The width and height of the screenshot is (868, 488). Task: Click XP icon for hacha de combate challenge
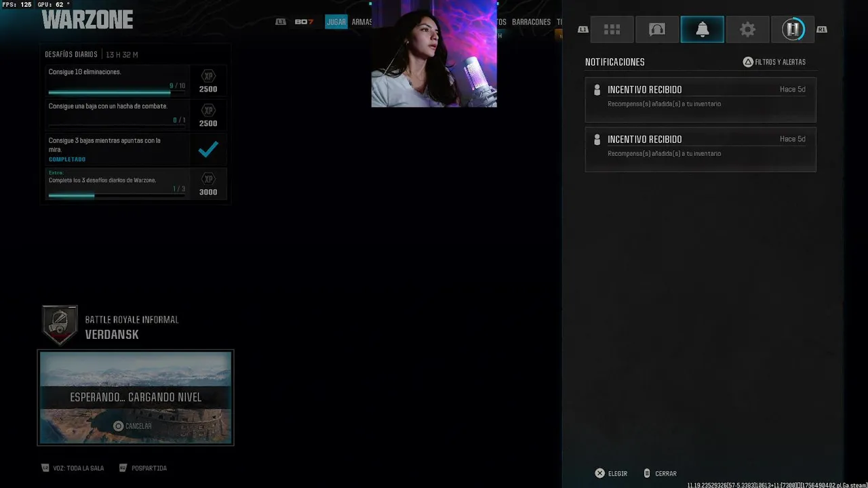208,110
